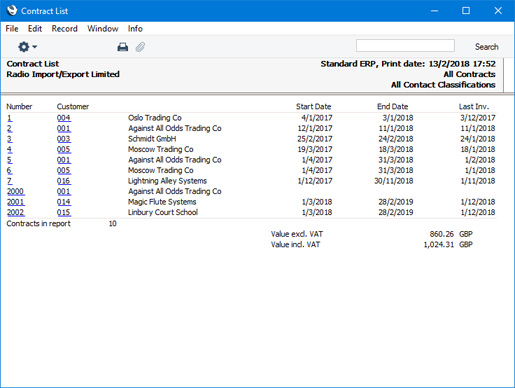Viewport: 515px width, 388px height.
Task: Click the Start Date column header
Action: pos(313,107)
